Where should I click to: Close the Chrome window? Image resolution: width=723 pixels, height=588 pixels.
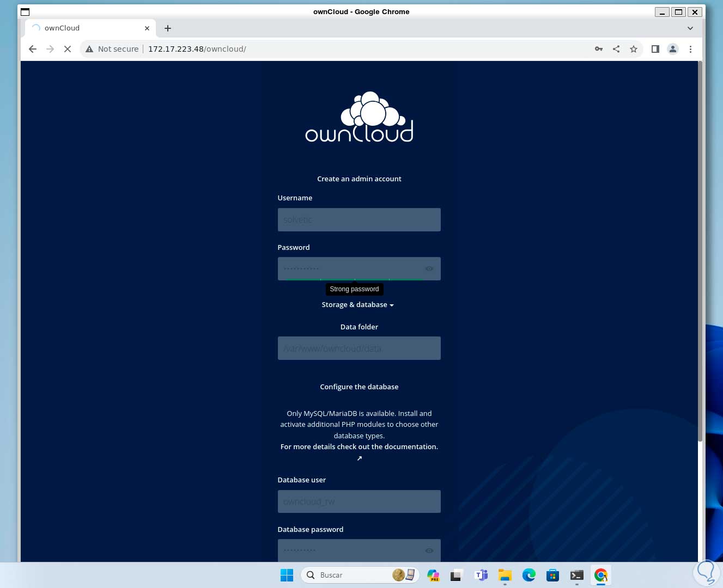pyautogui.click(x=695, y=12)
